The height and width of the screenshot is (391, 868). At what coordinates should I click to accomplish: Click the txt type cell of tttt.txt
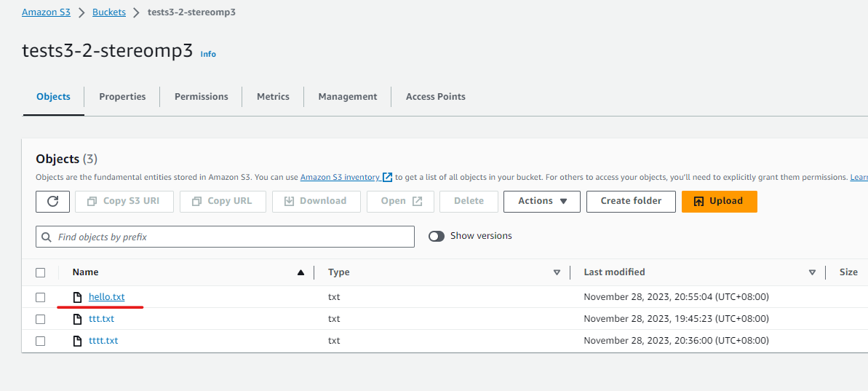click(334, 341)
